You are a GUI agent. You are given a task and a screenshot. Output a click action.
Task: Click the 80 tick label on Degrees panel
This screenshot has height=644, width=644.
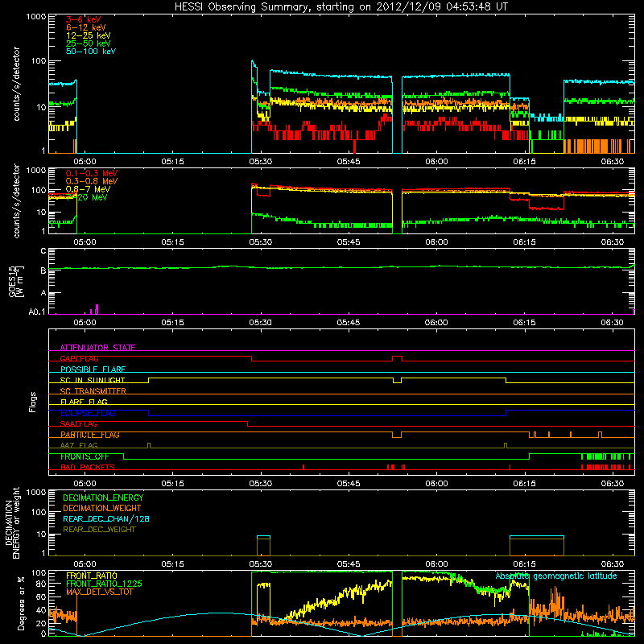pos(41,584)
